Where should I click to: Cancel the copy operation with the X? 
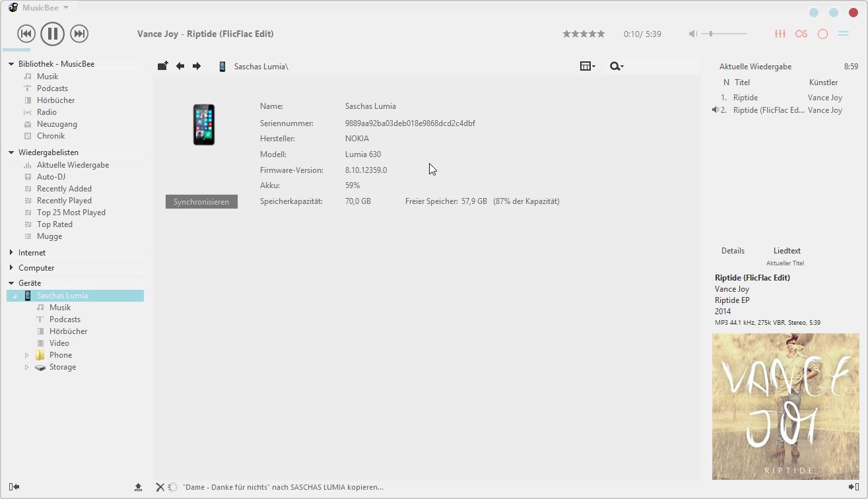click(160, 487)
